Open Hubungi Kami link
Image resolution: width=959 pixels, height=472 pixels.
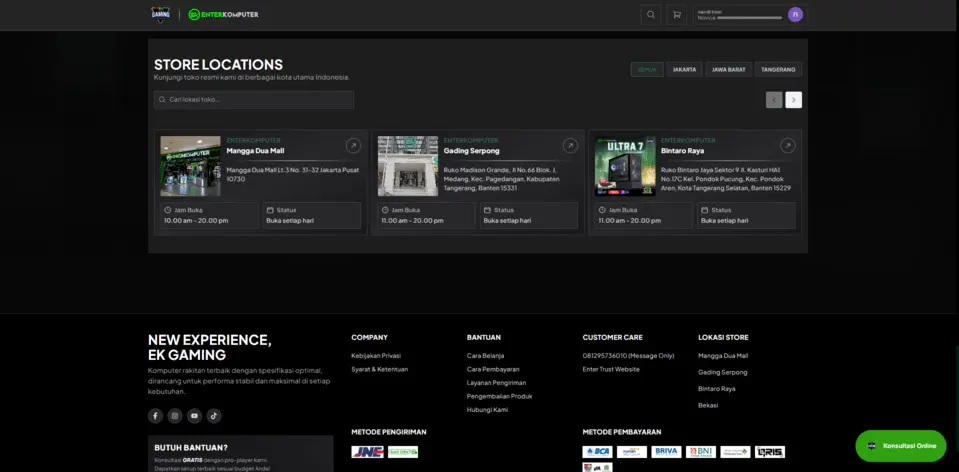click(487, 410)
